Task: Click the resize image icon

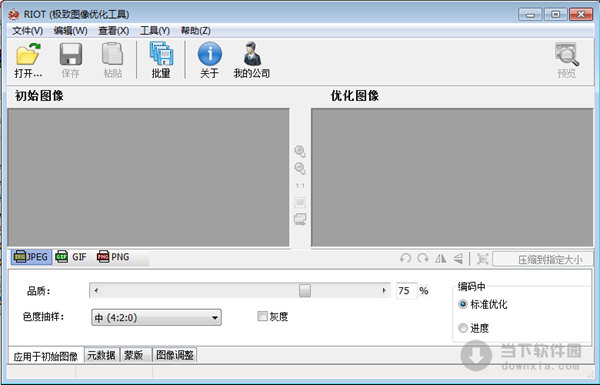Action: [483, 259]
